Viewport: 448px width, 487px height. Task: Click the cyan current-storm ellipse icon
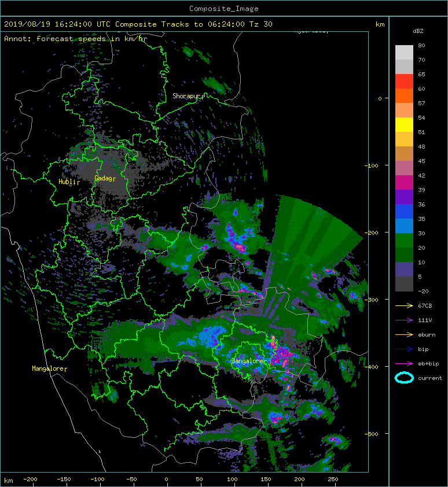click(x=404, y=378)
